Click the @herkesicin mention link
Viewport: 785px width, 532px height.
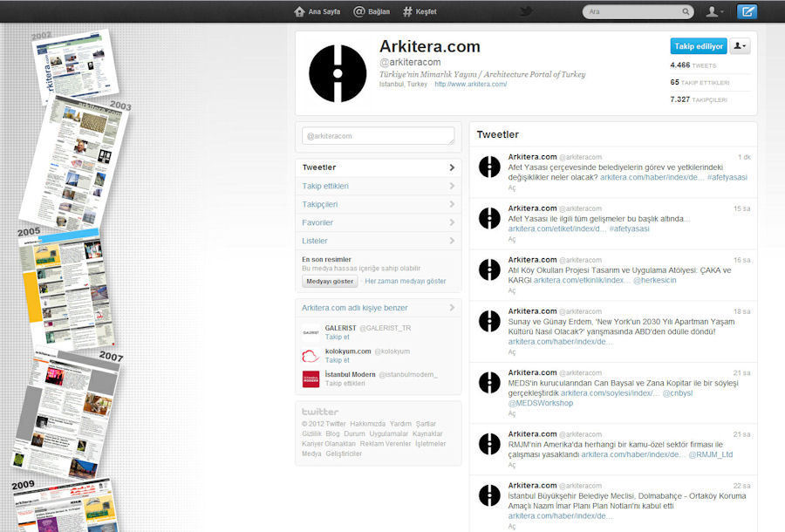coord(654,280)
